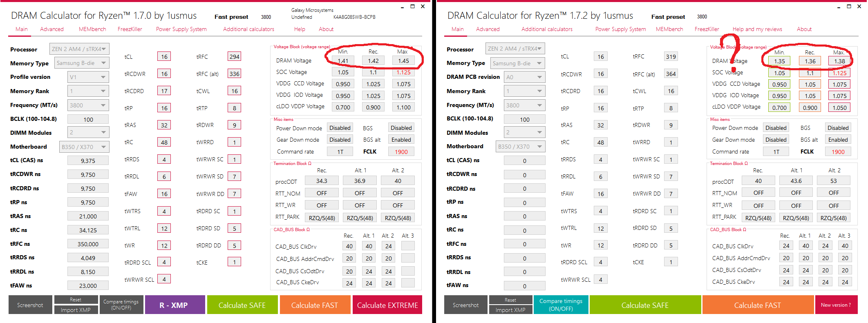
Task: Open the Advanced tab in the 1.7.2 window
Action: 488,29
